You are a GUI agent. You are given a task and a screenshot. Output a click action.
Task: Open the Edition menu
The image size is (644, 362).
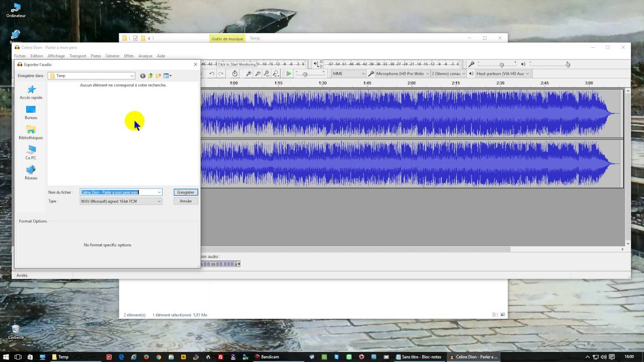coord(37,56)
